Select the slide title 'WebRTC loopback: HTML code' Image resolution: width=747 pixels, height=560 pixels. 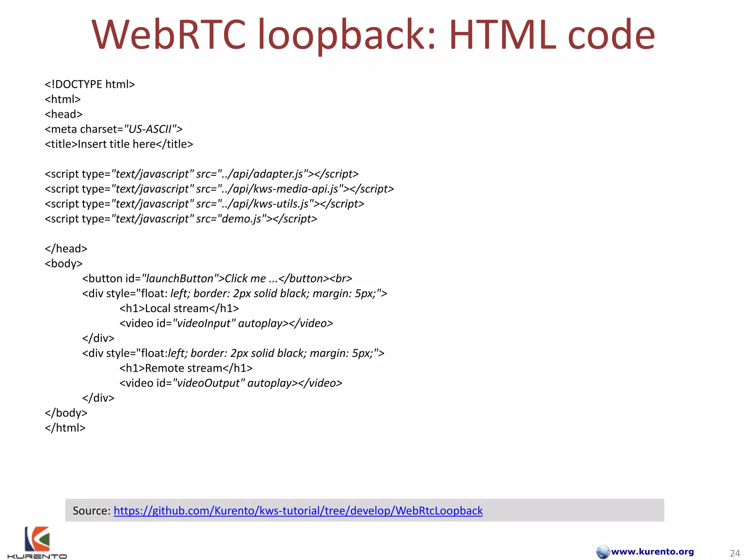point(373,35)
